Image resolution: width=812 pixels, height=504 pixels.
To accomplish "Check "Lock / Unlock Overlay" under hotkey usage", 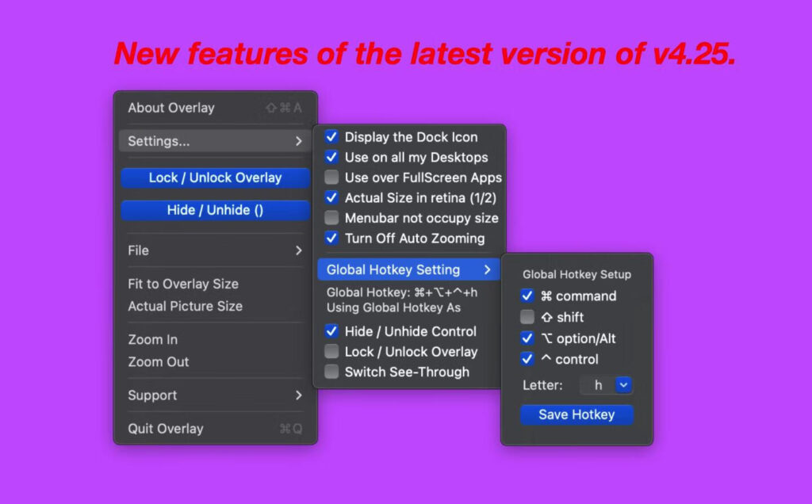I will click(x=331, y=352).
